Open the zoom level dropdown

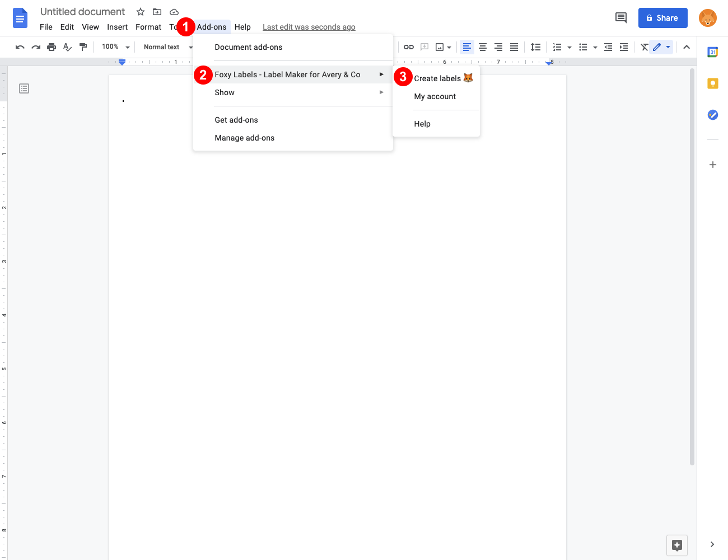point(115,47)
